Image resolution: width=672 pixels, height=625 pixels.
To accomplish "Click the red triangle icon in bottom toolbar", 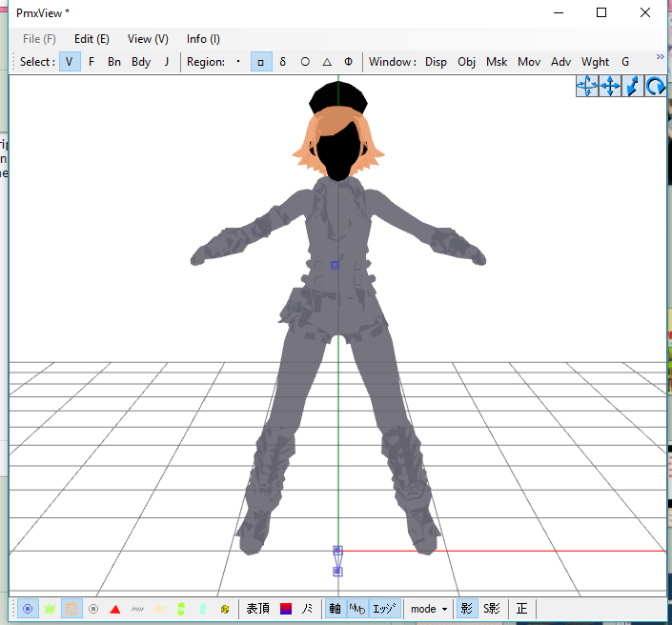I will coord(114,609).
